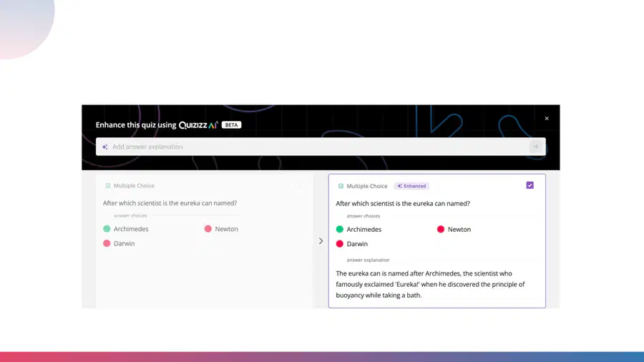Click 'answer choices' label in original card

point(130,215)
